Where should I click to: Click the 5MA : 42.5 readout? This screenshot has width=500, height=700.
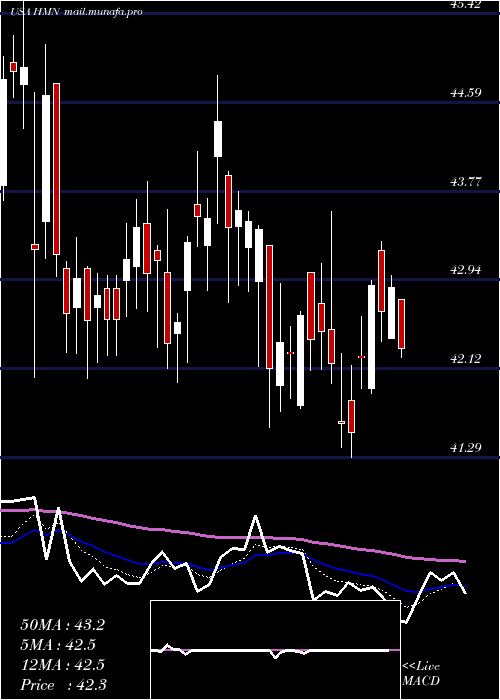pyautogui.click(x=58, y=645)
